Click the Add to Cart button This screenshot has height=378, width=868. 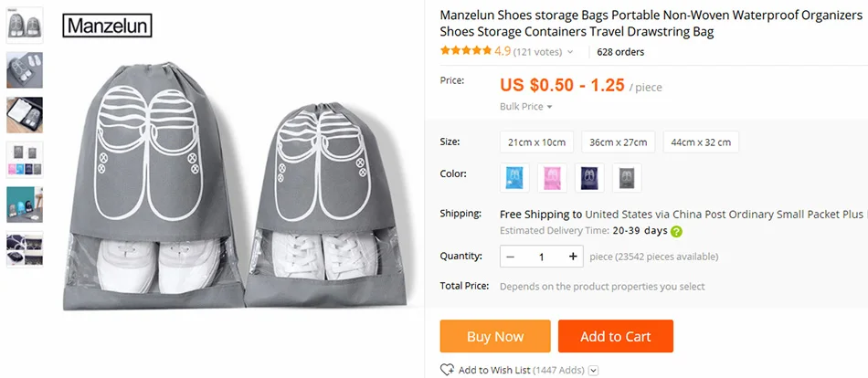(x=616, y=336)
